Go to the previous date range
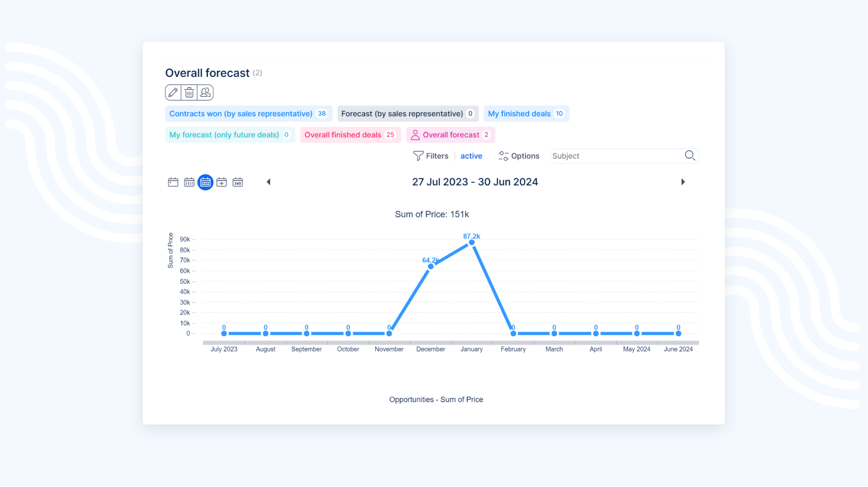Viewport: 868px width, 487px height. point(268,182)
